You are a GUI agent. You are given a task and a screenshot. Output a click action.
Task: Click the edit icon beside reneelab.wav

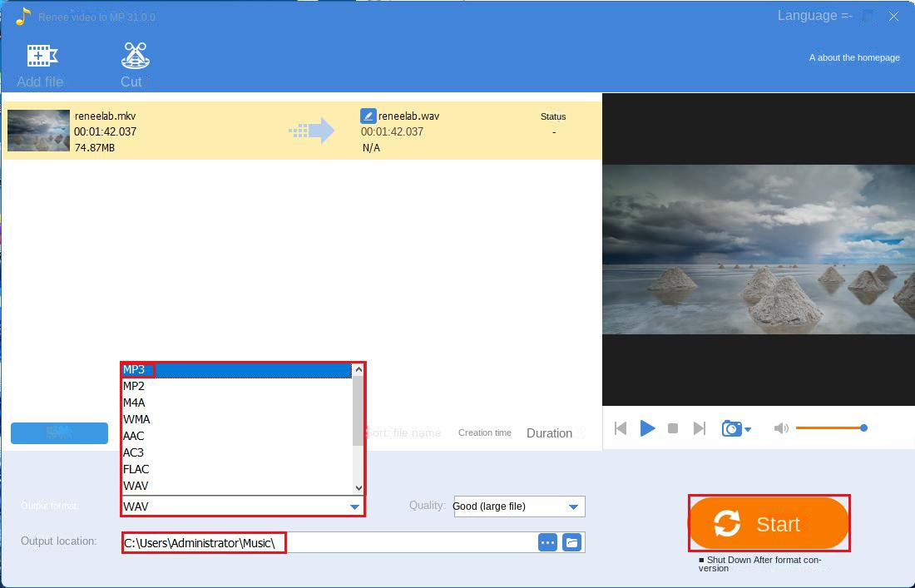tap(368, 116)
